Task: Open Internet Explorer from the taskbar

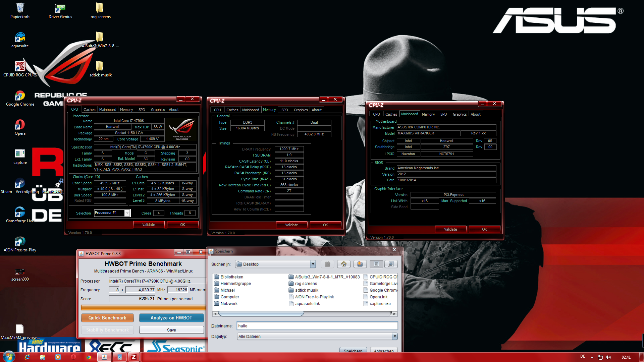Action: coord(27,357)
